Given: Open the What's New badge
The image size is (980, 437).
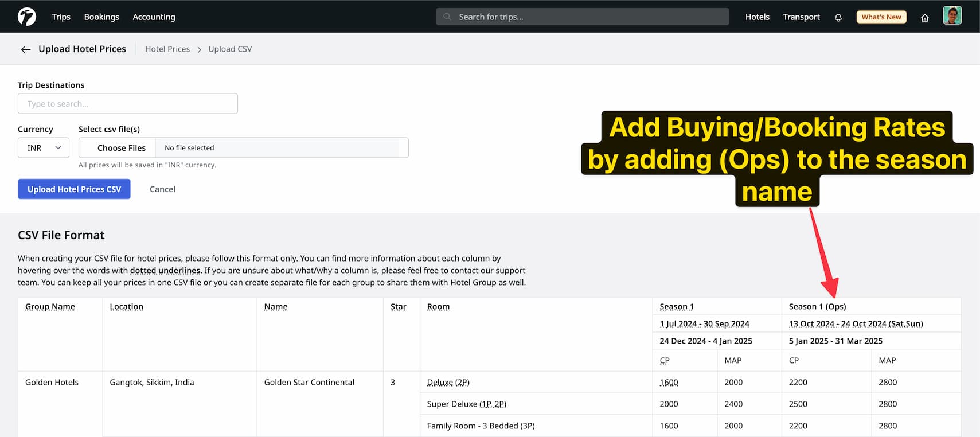Looking at the screenshot, I should pyautogui.click(x=881, y=17).
